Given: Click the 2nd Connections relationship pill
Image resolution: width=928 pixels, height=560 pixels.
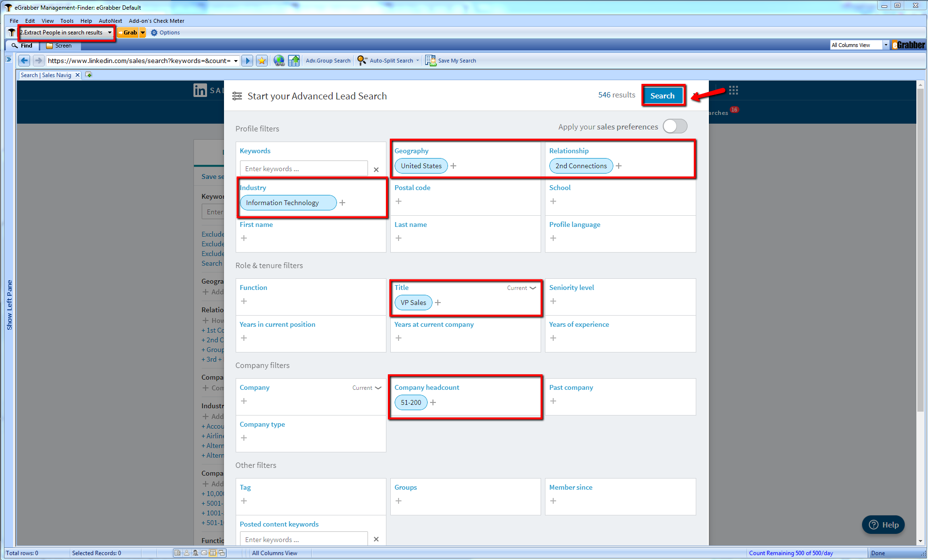Looking at the screenshot, I should [581, 166].
